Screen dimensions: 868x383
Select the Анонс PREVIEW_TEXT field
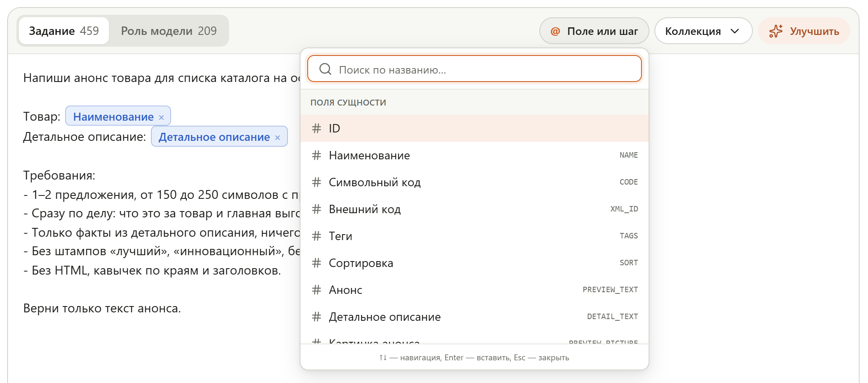click(x=474, y=290)
